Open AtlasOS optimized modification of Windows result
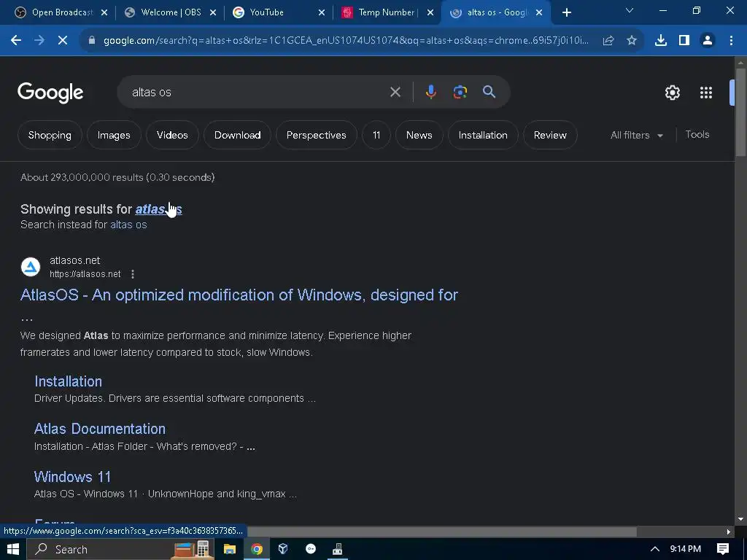747x560 pixels. point(239,295)
